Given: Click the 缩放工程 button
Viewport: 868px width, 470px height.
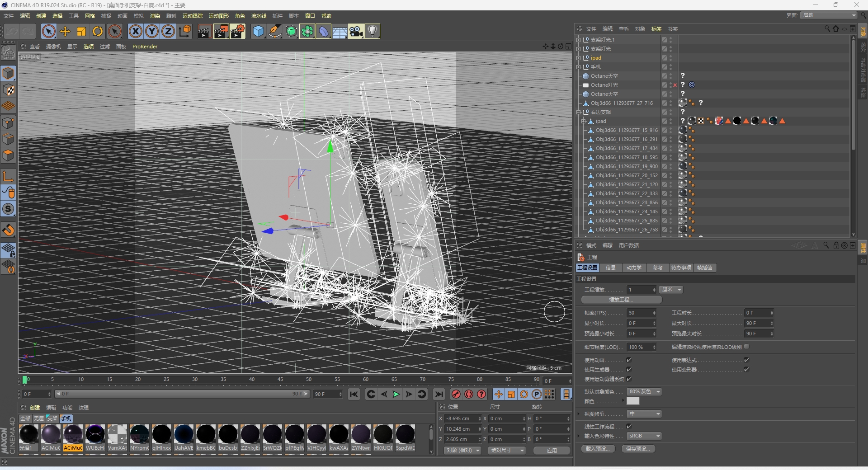Looking at the screenshot, I should point(621,300).
